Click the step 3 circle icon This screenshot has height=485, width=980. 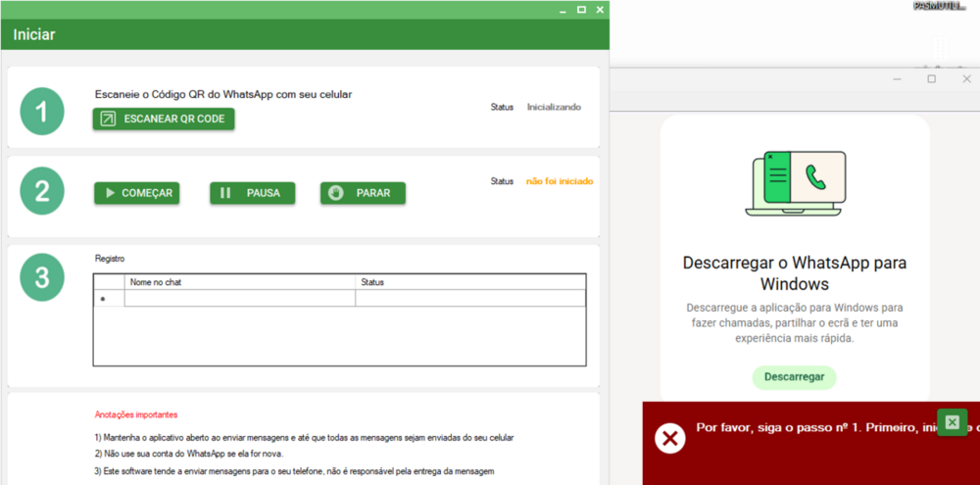tap(42, 277)
